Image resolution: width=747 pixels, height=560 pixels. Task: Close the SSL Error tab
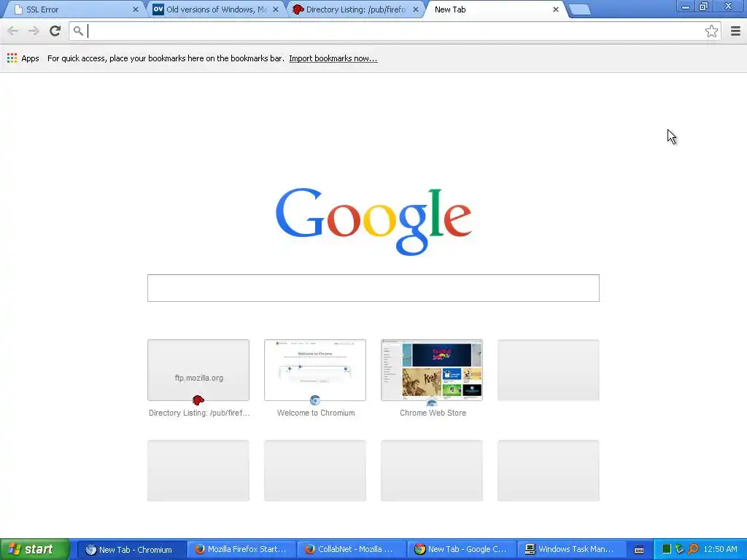pos(135,9)
